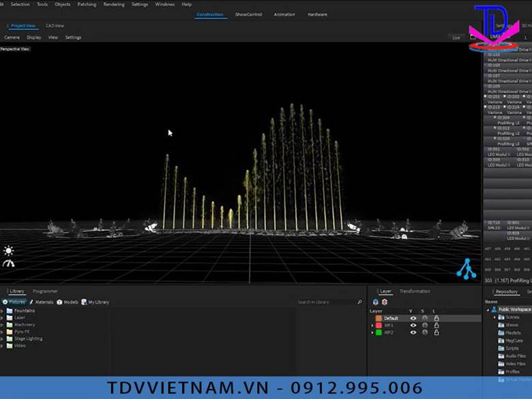Viewport: 532px width, 399px height.
Task: Click the blue node-tree icon in viewport corner
Action: [x=467, y=269]
